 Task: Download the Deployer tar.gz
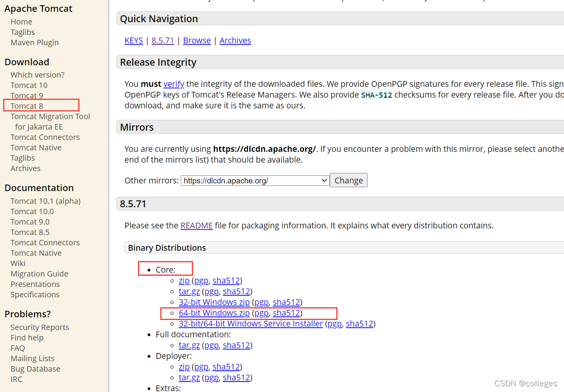[x=189, y=378]
